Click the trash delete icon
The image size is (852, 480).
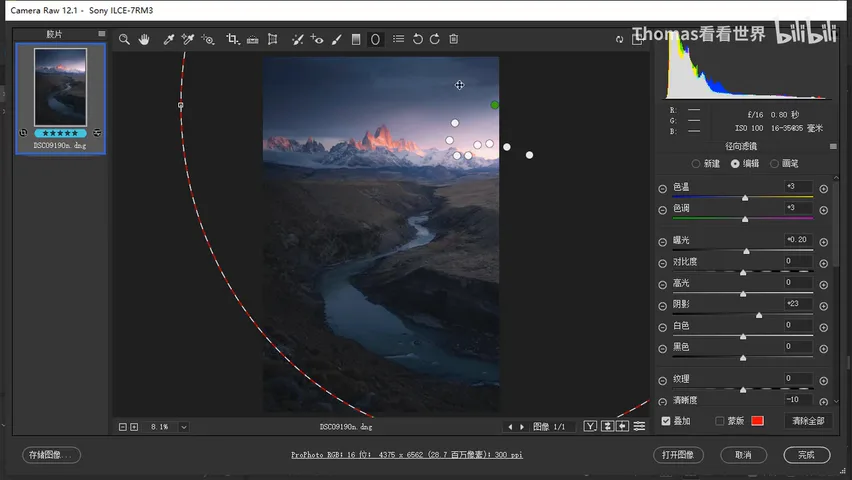click(454, 39)
